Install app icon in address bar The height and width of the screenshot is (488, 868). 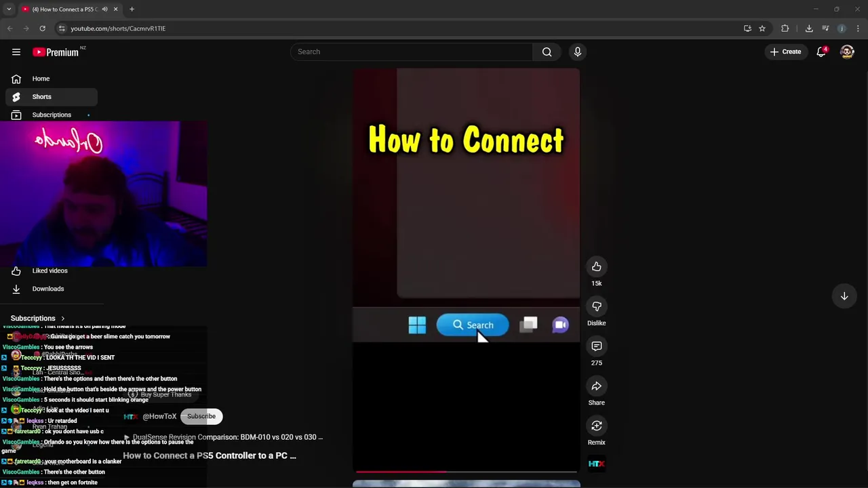747,28
